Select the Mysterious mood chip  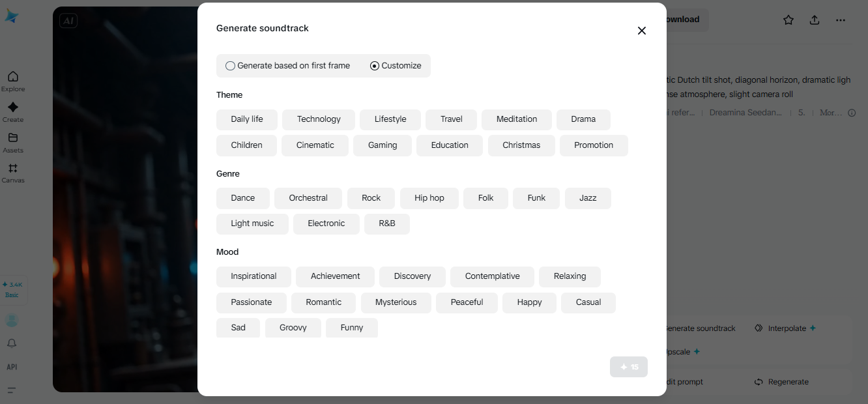(396, 302)
